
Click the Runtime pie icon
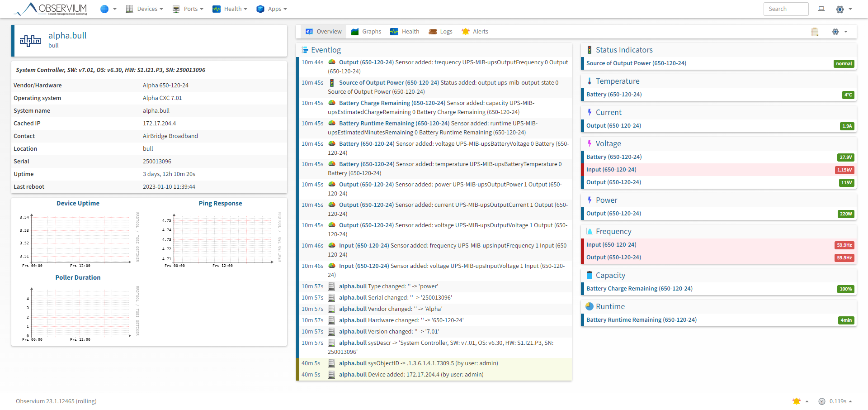[x=590, y=306]
